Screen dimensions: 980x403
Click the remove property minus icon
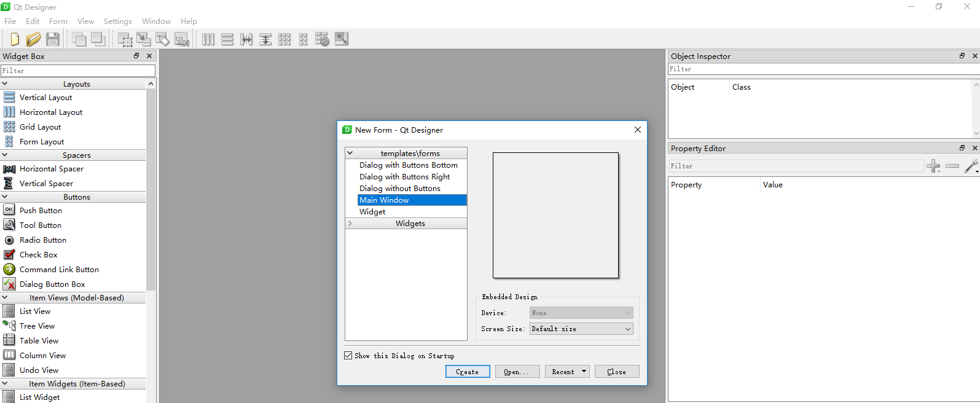(952, 166)
